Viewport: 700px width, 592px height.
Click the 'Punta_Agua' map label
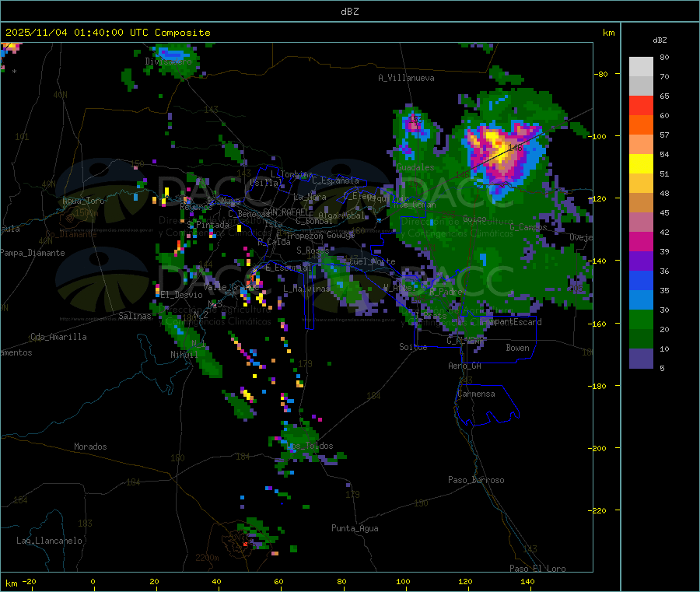point(355,528)
